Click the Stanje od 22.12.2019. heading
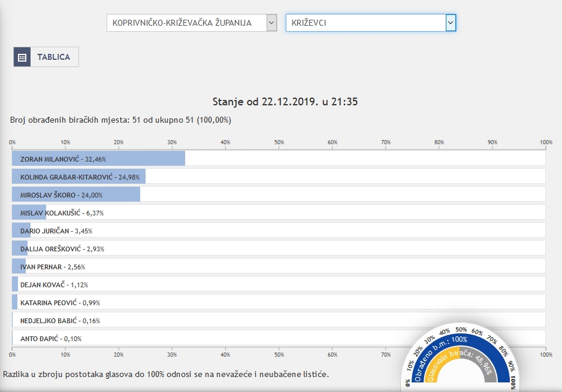562x392 pixels. (x=285, y=101)
